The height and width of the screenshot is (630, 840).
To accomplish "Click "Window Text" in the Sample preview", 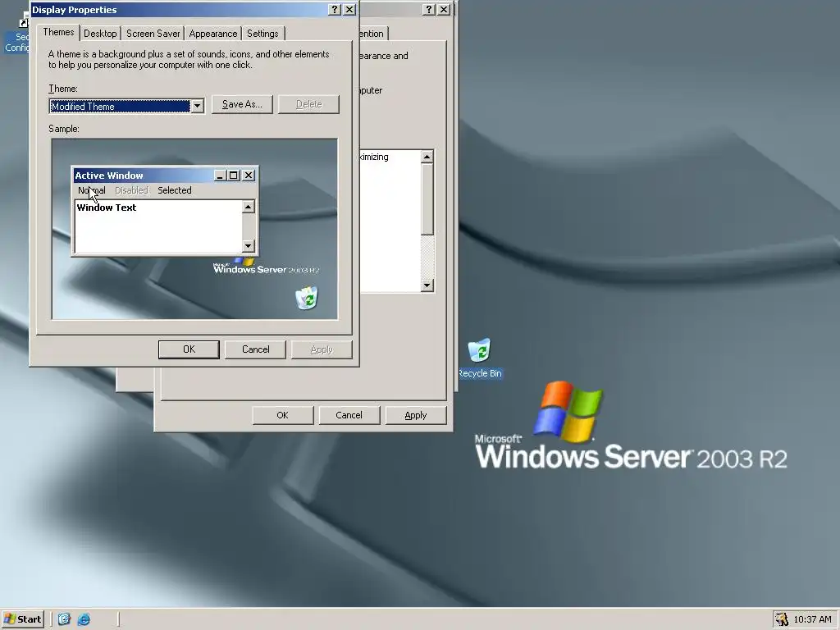I will pos(107,208).
